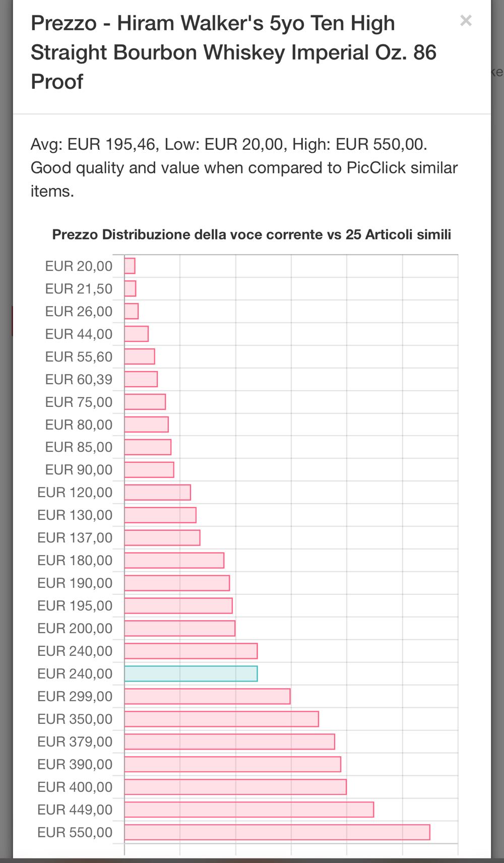This screenshot has width=504, height=863.
Task: Click the EUR 200,00 bar
Action: pos(179,628)
